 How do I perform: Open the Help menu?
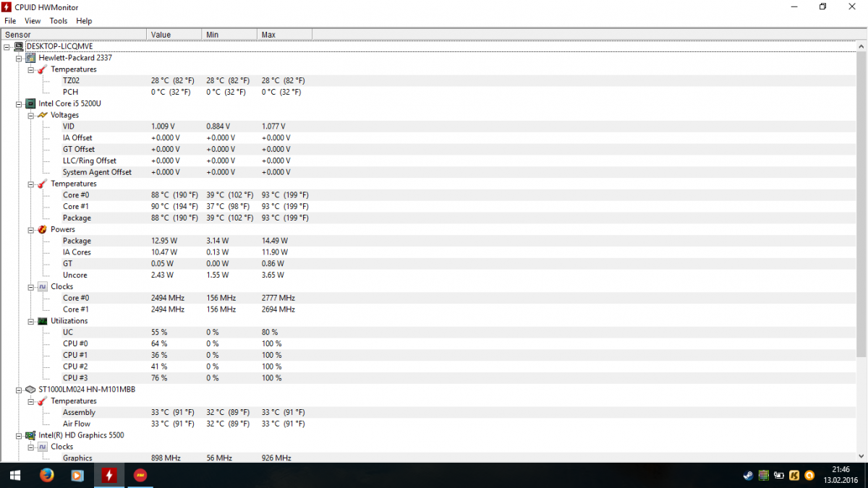[84, 21]
